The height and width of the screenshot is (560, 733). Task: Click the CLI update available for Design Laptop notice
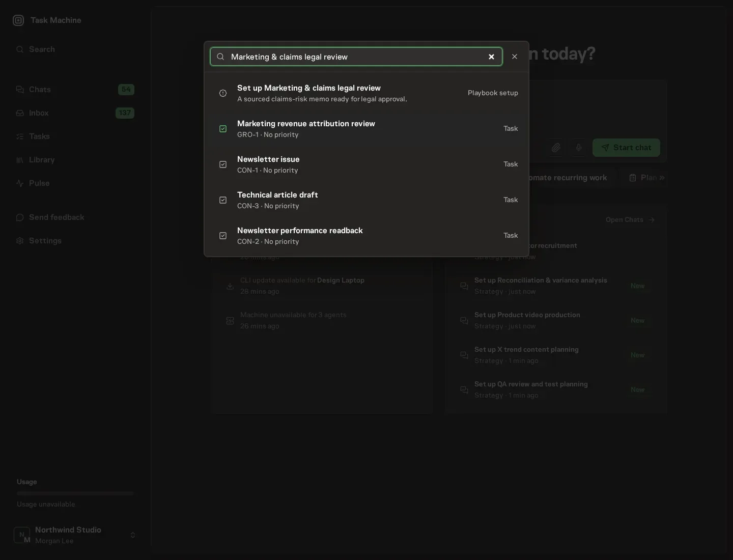point(322,286)
